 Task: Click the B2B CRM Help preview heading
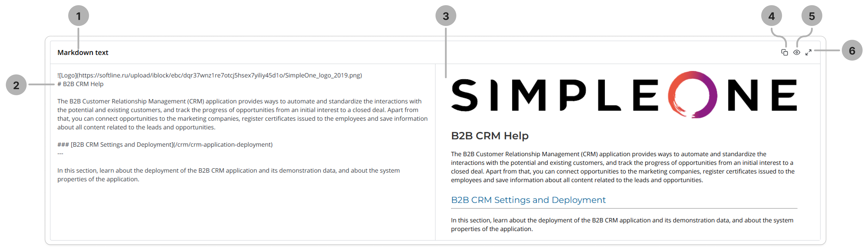[490, 136]
